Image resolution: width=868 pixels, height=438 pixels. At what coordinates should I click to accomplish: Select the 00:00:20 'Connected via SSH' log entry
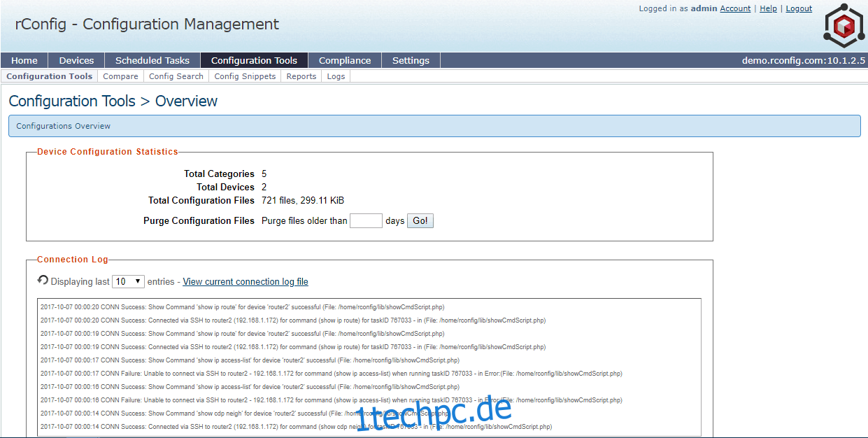click(x=293, y=320)
